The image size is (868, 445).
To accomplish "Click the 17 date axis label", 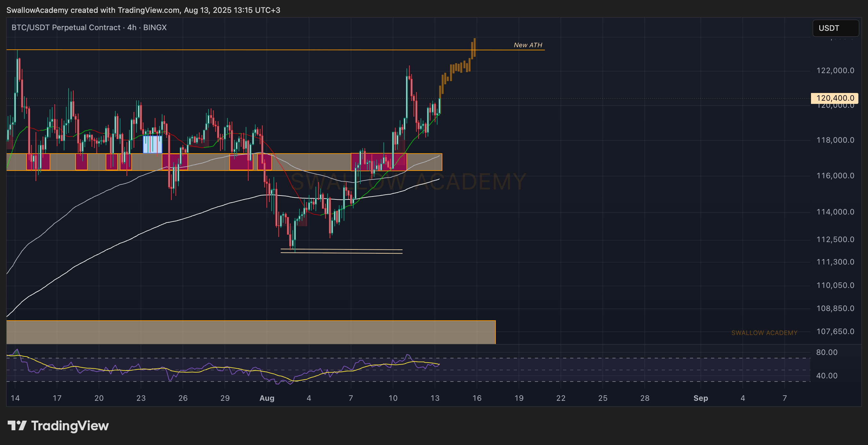I will (x=57, y=398).
